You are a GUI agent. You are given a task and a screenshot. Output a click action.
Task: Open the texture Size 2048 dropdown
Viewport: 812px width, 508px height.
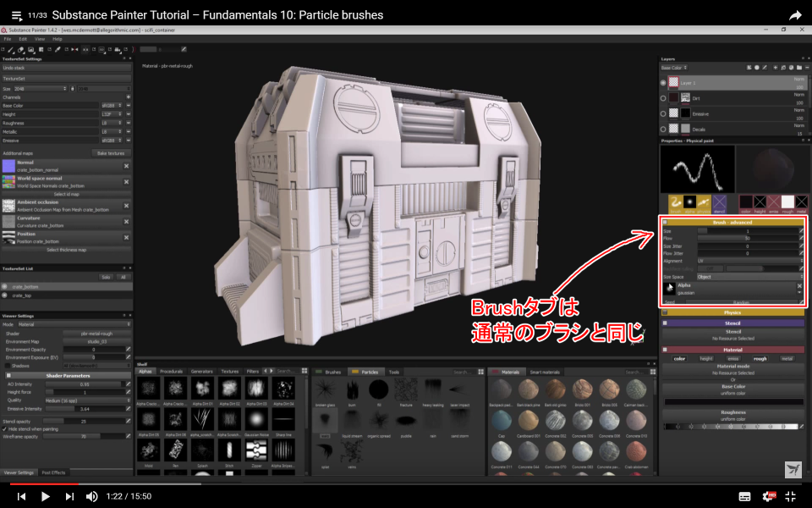click(x=41, y=89)
